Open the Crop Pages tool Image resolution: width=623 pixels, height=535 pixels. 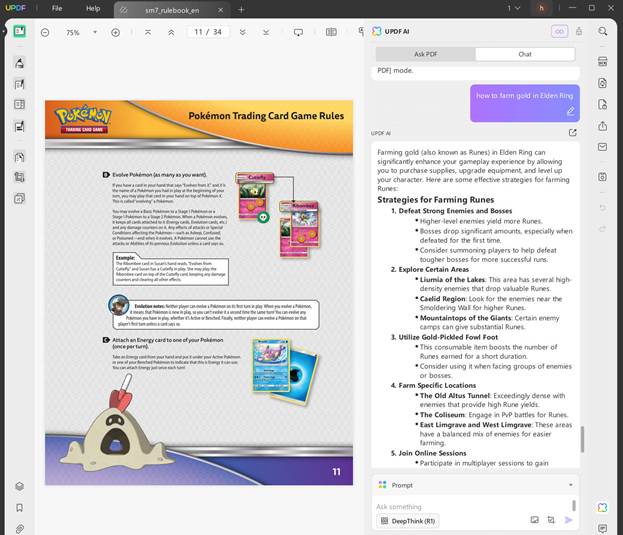click(x=19, y=177)
